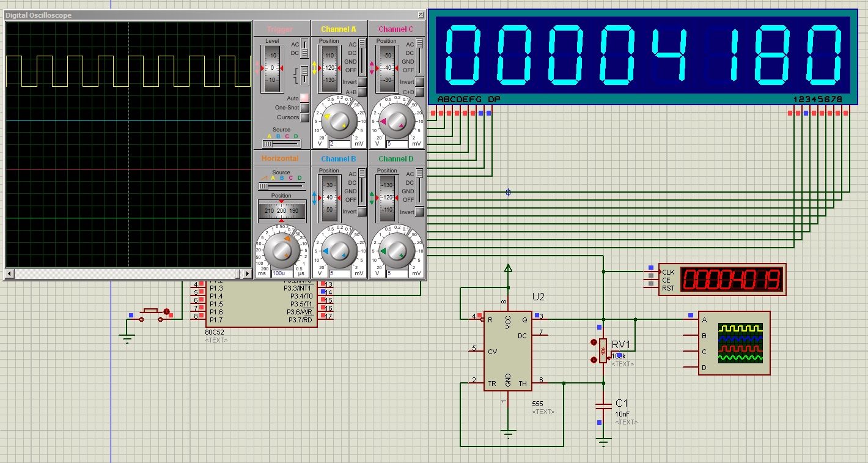
Task: Click the oscilloscope scrollbar right arrow
Action: (247, 273)
